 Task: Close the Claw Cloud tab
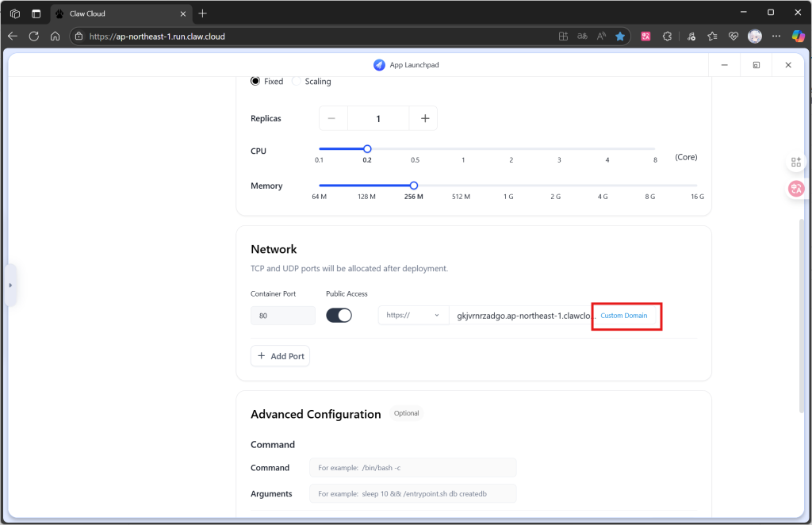point(183,14)
